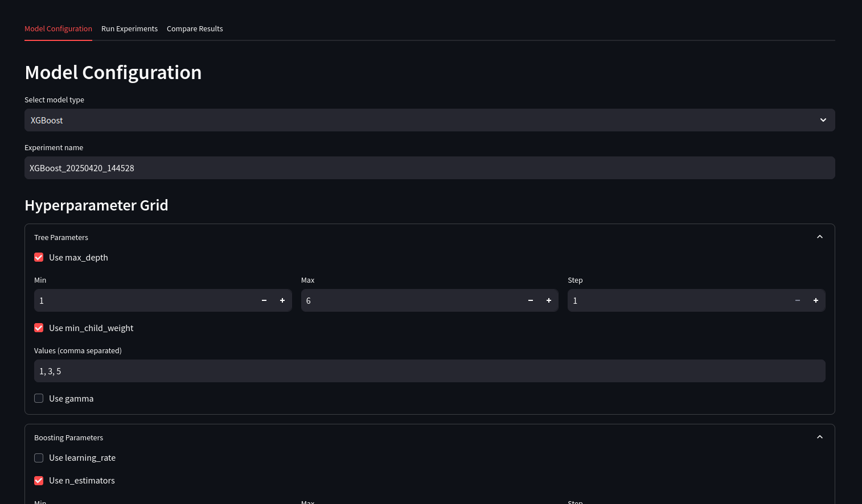862x504 pixels.
Task: Uncheck the Use max_depth checkbox
Action: point(39,258)
